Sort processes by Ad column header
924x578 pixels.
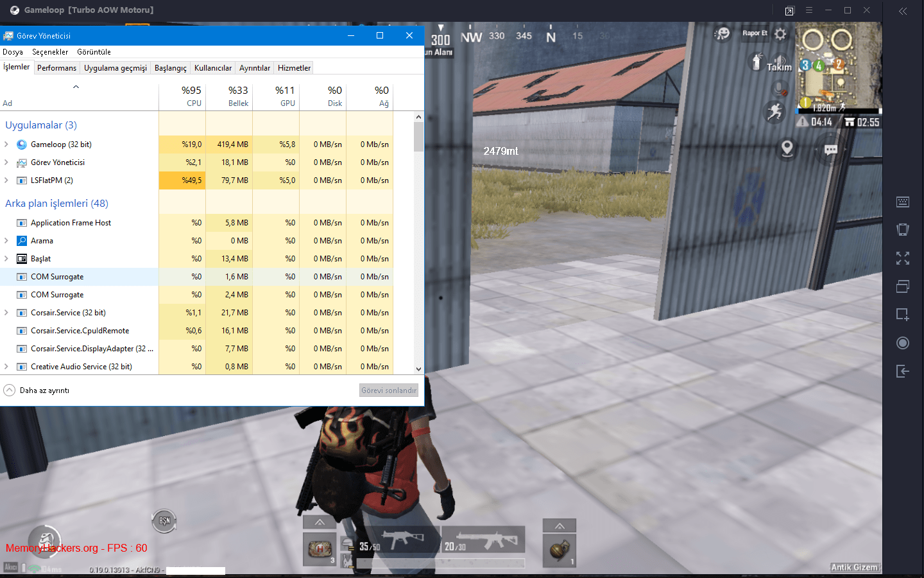point(80,95)
